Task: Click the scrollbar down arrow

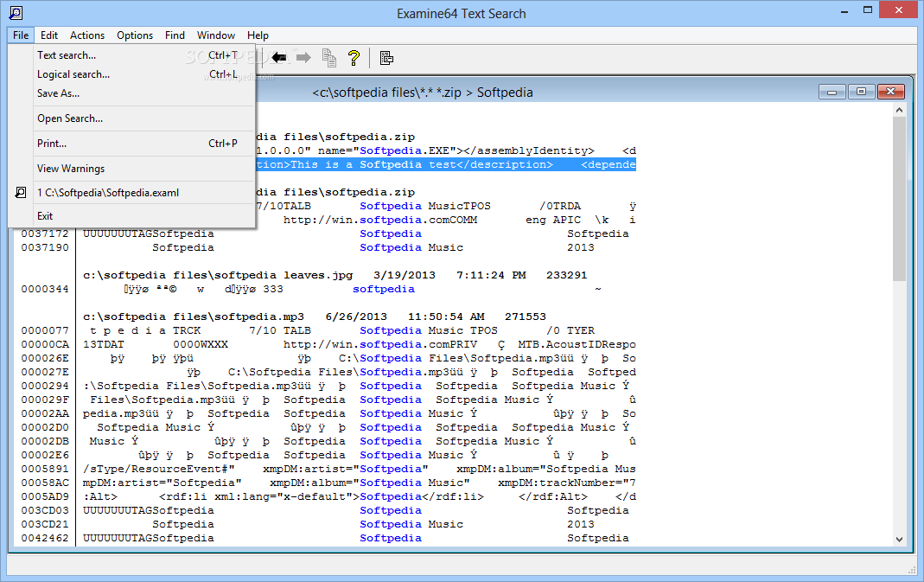Action: (x=899, y=539)
